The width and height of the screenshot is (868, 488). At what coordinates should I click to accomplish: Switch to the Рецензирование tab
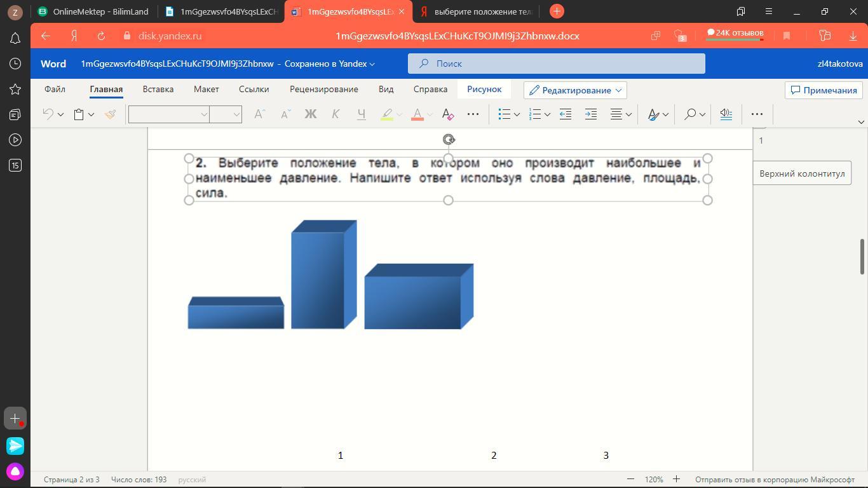click(323, 89)
